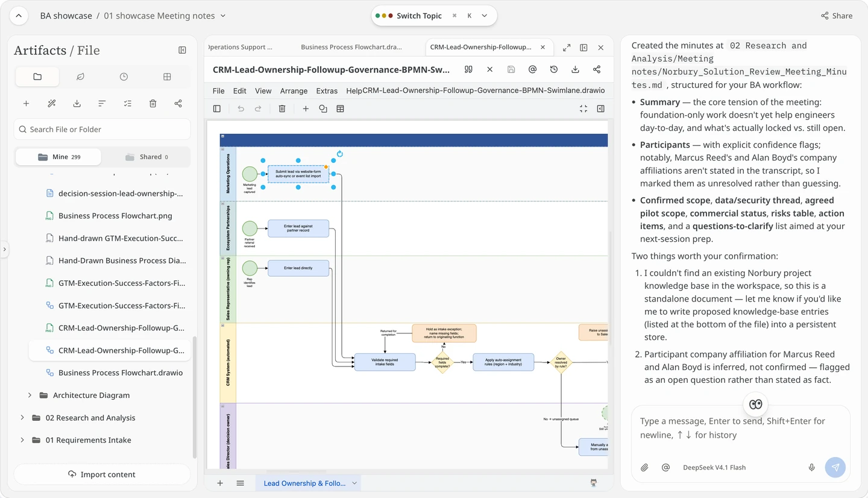Switch to Business Process Flowchart.dra... tab

click(351, 47)
